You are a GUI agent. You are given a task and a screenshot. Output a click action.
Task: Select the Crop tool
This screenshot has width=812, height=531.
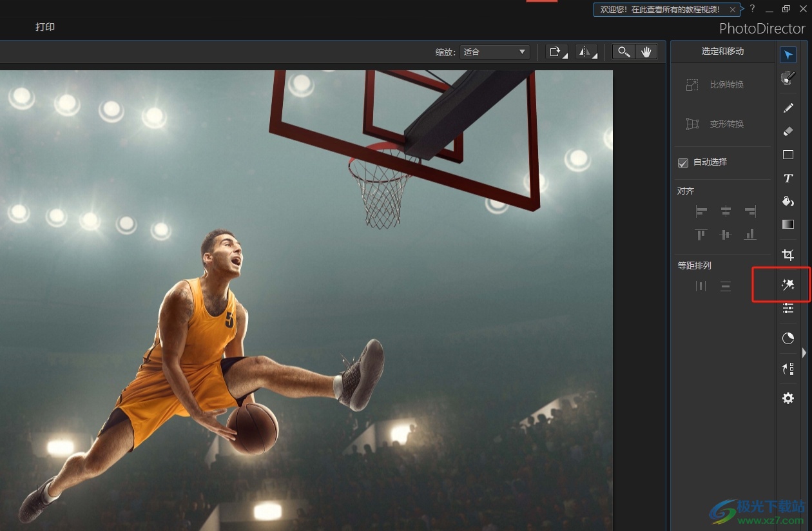click(788, 255)
